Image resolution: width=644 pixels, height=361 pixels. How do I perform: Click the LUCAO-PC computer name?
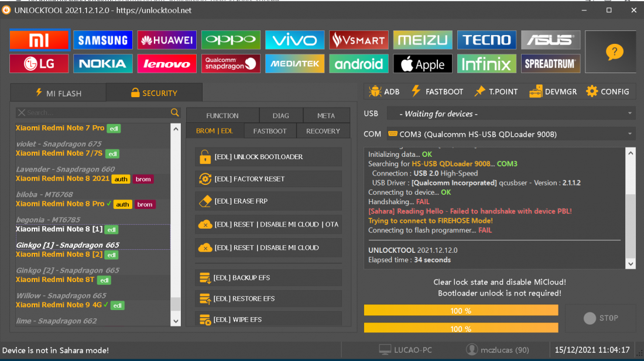tap(405, 350)
